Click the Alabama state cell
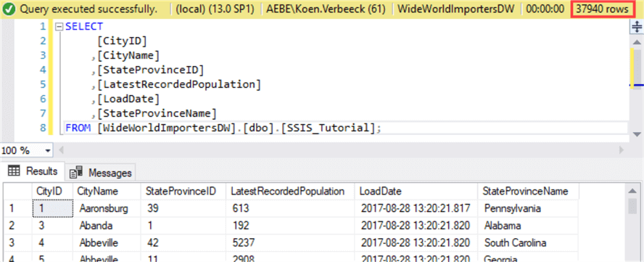The image size is (644, 262). (529, 226)
